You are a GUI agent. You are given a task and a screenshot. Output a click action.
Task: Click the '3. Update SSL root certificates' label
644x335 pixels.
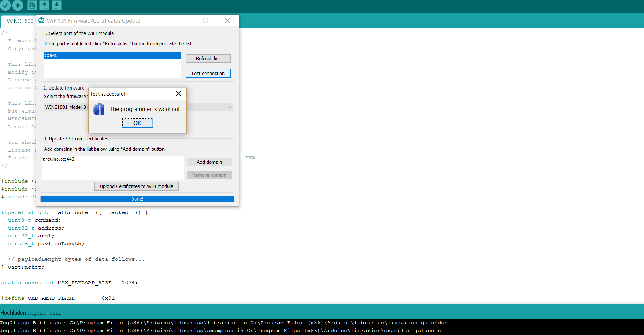tap(76, 139)
